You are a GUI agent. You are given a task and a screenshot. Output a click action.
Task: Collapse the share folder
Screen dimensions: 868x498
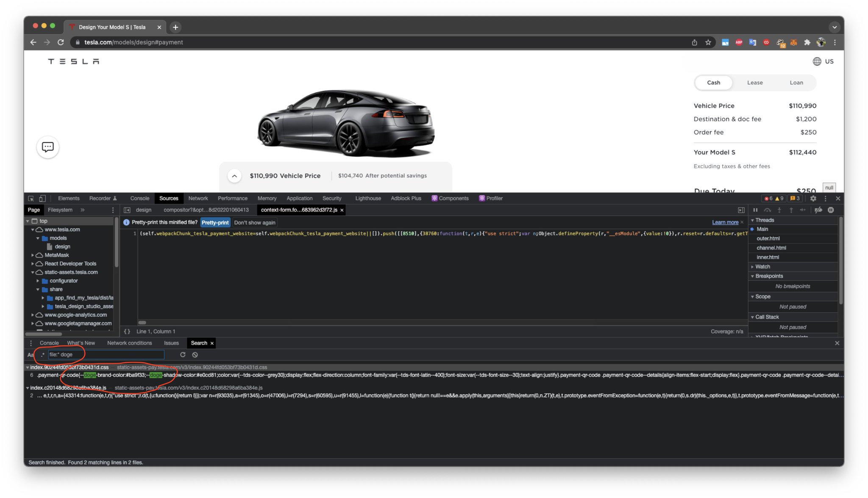pos(38,290)
